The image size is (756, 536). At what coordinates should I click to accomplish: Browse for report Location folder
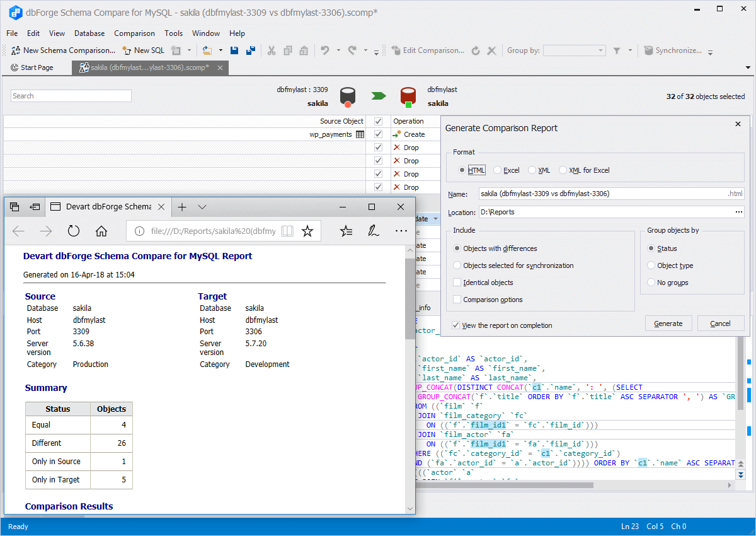point(738,212)
